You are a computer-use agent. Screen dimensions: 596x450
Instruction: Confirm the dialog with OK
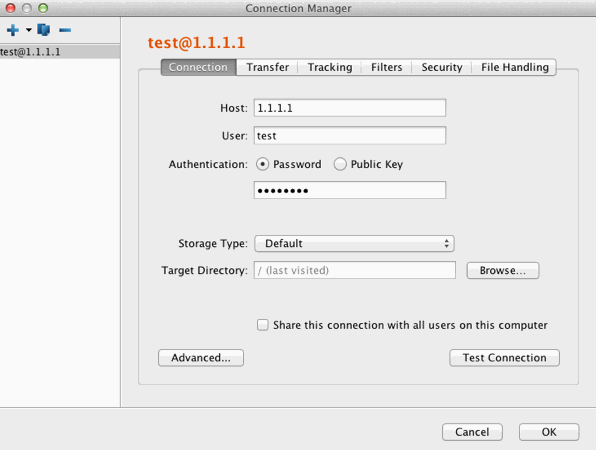click(549, 432)
